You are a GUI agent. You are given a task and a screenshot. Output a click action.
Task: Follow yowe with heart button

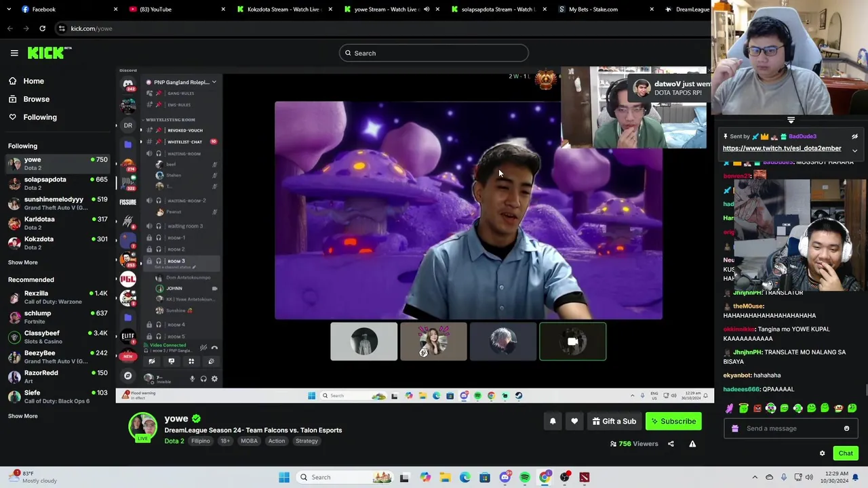(574, 422)
